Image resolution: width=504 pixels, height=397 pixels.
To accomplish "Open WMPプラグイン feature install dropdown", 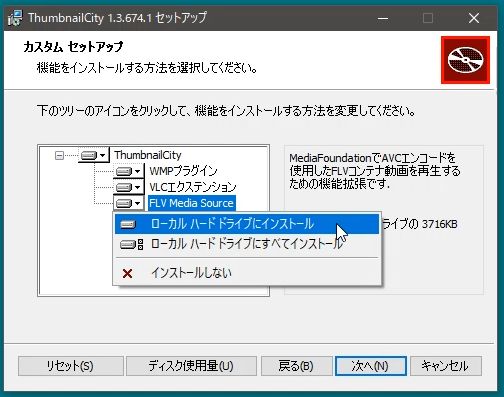I will point(129,171).
